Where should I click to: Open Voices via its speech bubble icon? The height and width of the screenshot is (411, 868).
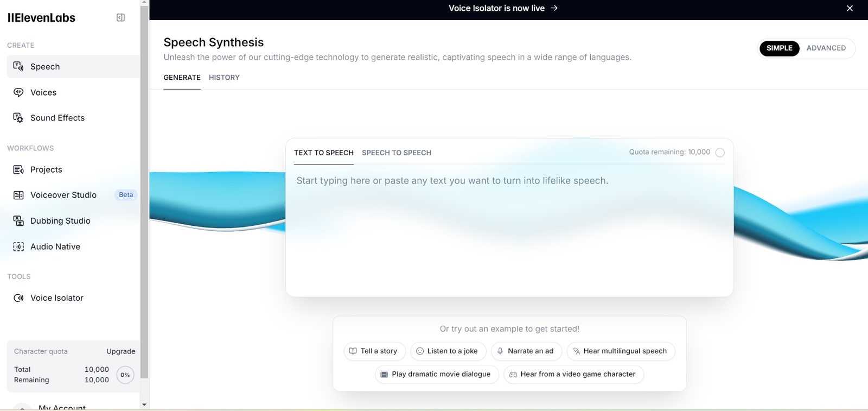pos(18,92)
